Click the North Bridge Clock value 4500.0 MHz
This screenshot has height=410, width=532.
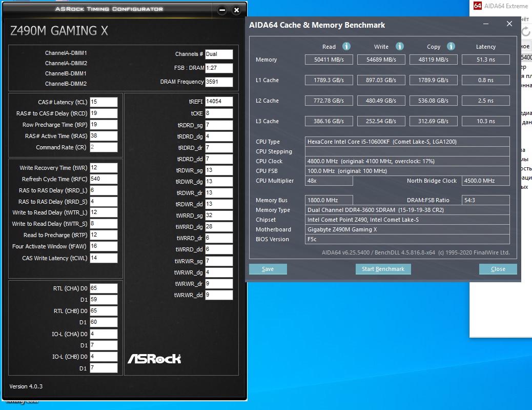tap(486, 181)
